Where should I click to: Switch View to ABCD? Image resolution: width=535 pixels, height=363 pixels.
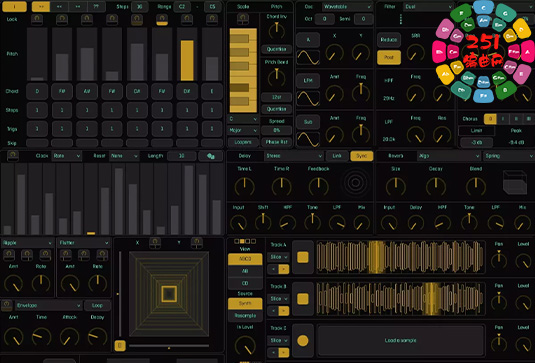click(x=245, y=259)
